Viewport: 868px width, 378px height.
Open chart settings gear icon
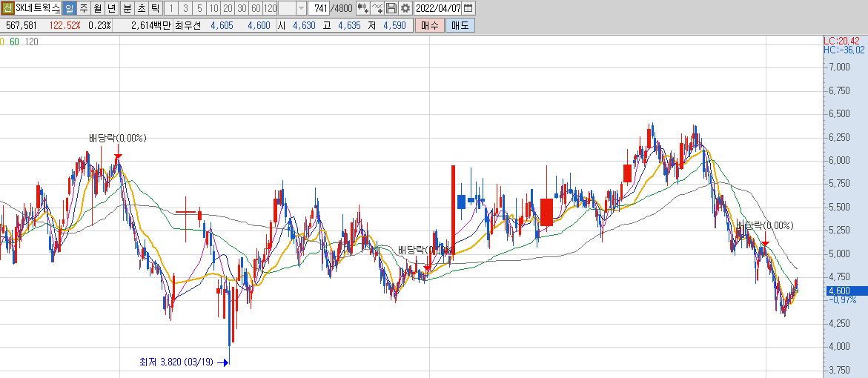(x=405, y=8)
